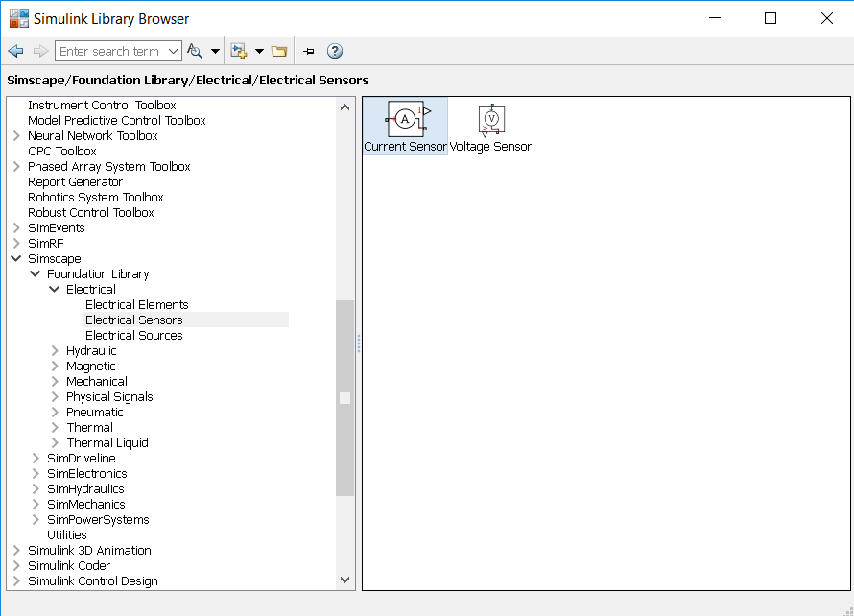This screenshot has width=854, height=616.
Task: Maximize the Simulink Library Browser window
Action: coord(771,18)
